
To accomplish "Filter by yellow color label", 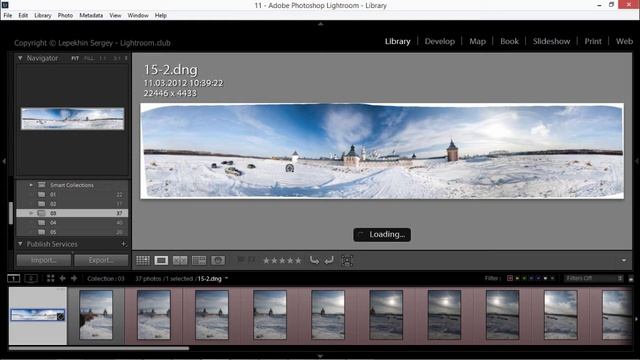I will coord(517,278).
